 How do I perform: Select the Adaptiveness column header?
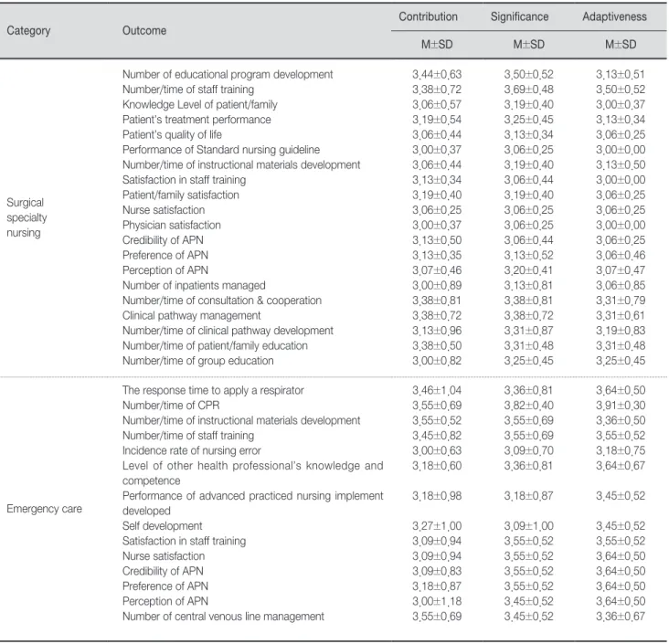(614, 16)
